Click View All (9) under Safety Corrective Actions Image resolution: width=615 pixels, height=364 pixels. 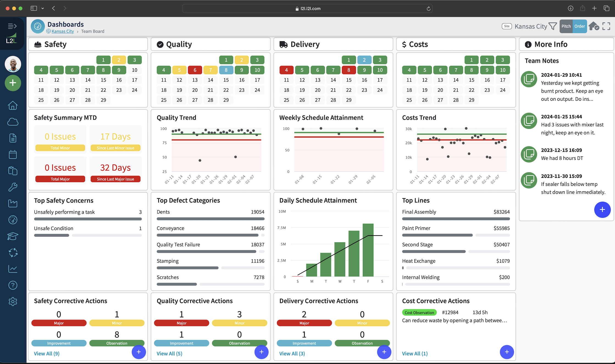coord(46,354)
